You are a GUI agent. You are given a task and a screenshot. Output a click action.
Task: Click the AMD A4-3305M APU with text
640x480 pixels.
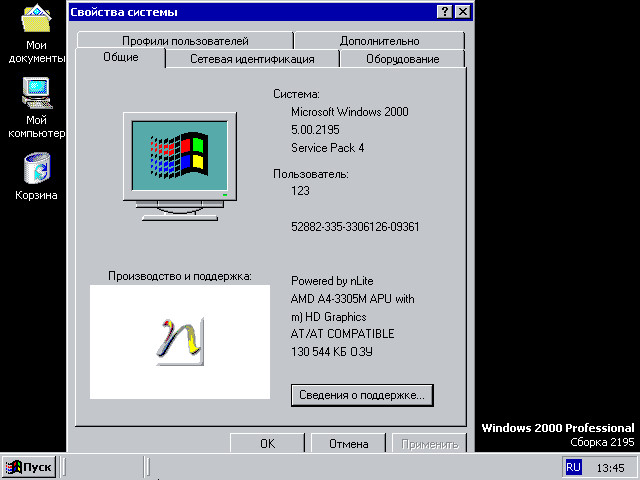[x=353, y=299]
